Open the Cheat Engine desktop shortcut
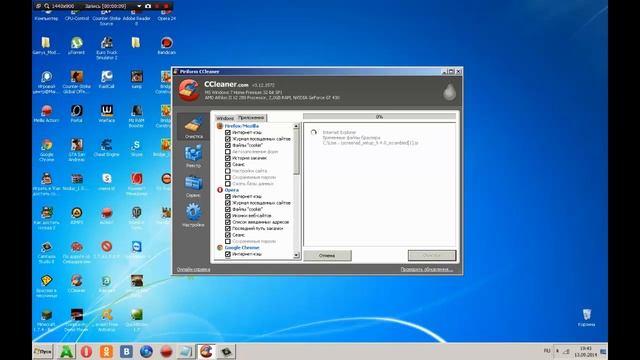 click(x=107, y=147)
